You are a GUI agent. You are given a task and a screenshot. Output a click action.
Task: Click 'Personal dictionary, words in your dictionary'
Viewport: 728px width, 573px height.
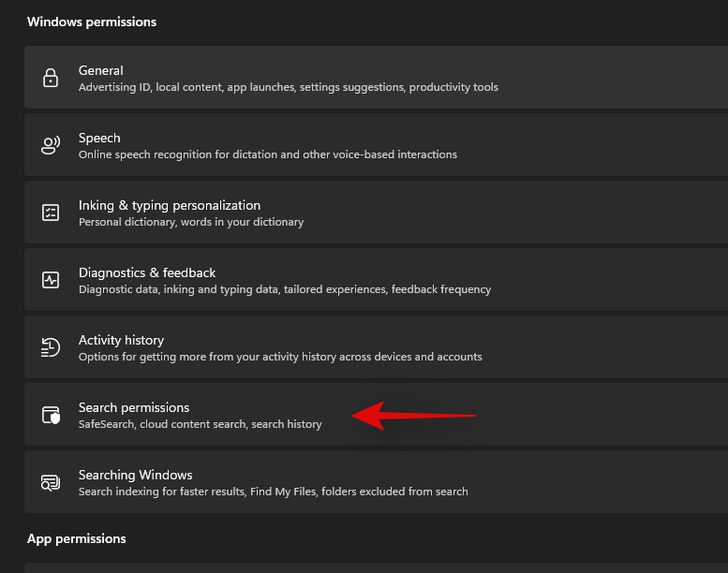pos(191,222)
